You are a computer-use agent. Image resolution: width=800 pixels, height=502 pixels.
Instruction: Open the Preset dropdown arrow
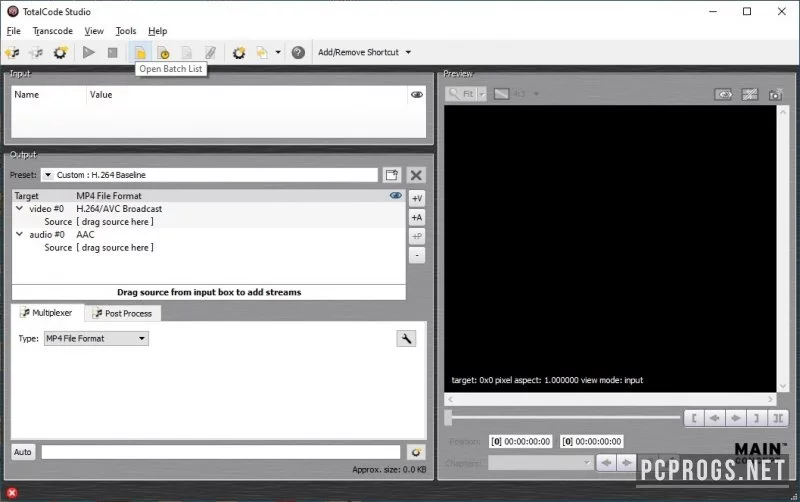point(47,175)
